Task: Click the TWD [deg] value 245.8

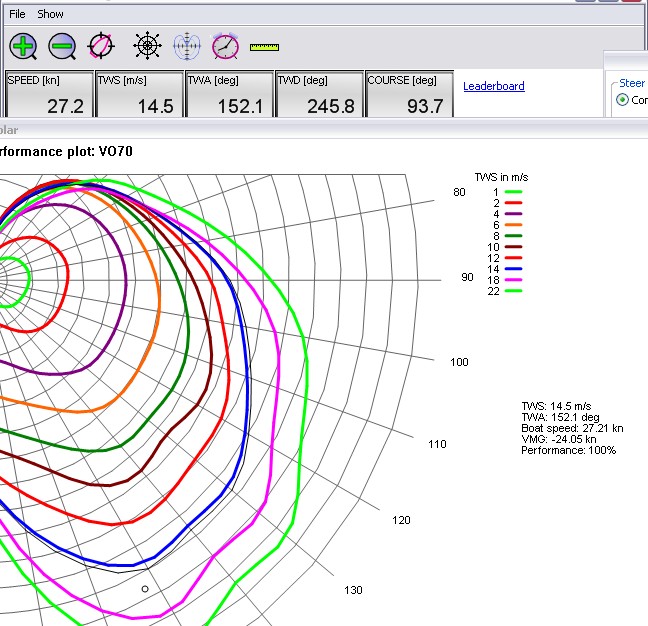Action: click(x=331, y=106)
